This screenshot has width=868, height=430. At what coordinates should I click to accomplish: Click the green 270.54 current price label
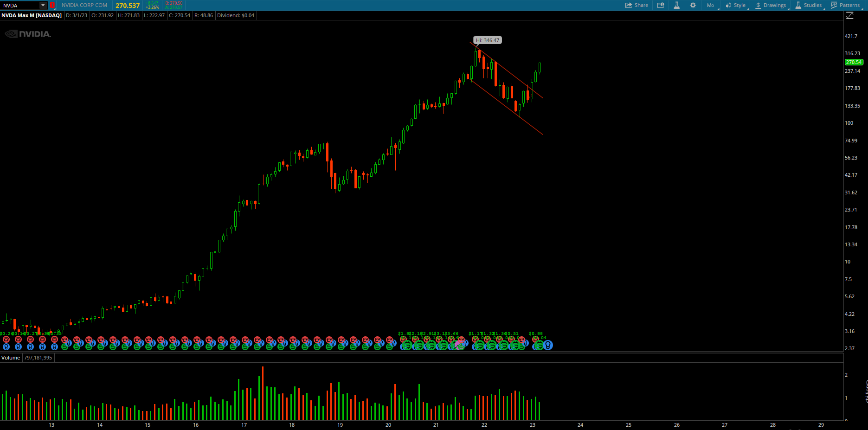(x=854, y=62)
